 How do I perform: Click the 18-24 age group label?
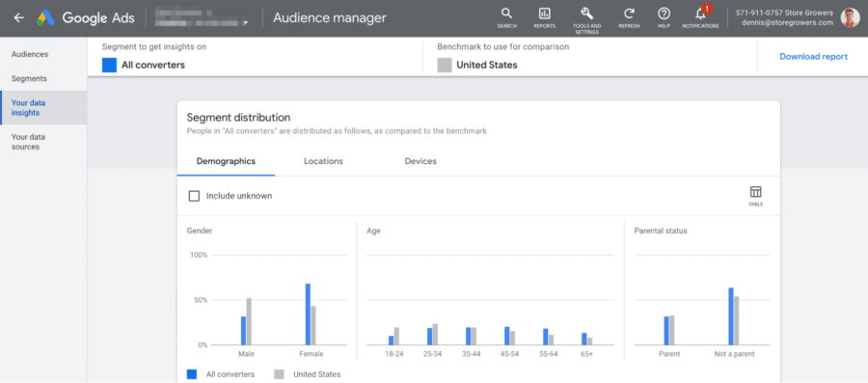(393, 354)
